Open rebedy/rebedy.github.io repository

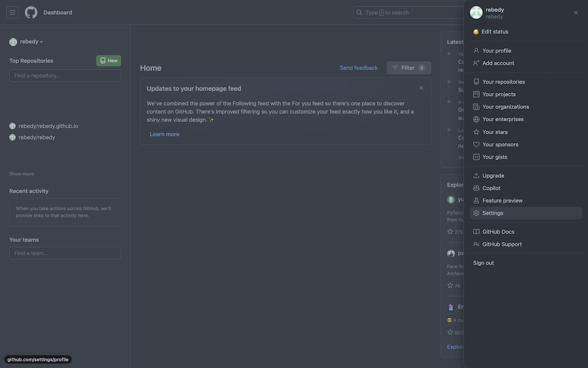click(x=48, y=126)
